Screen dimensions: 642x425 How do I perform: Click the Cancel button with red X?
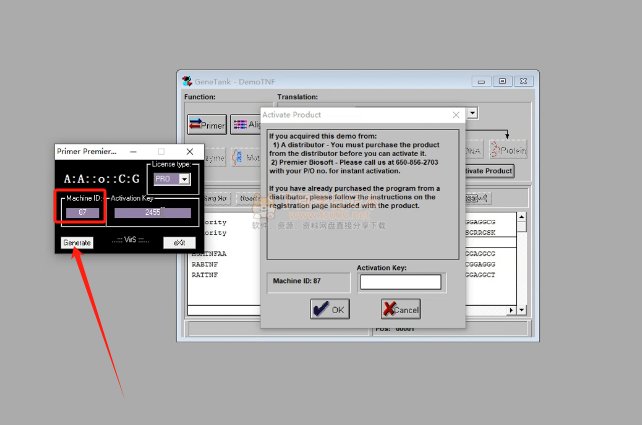401,309
